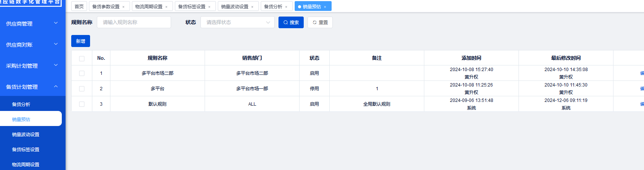Click the 状态 column header
The height and width of the screenshot is (170, 644).
(x=314, y=58)
